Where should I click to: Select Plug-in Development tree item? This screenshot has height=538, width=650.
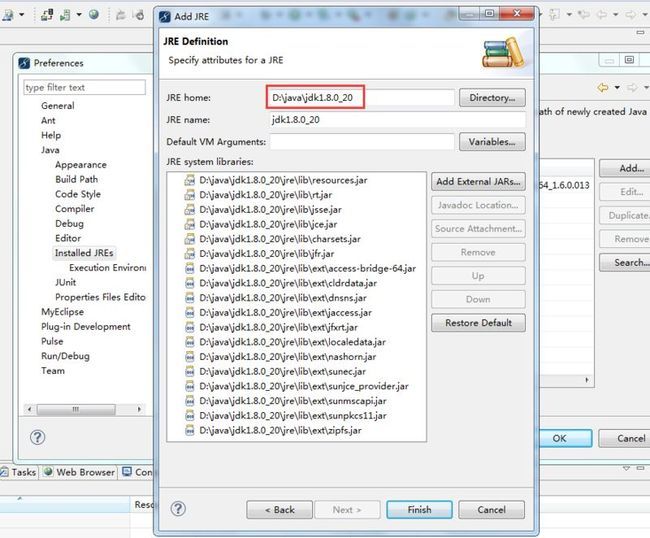(85, 327)
